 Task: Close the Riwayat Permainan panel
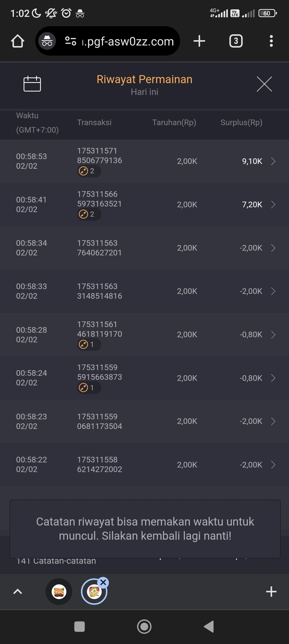click(264, 84)
